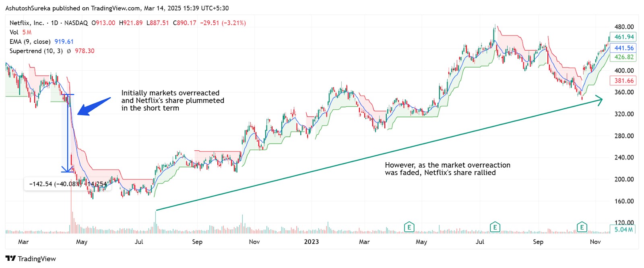Click the blue EMA price tag 441.56
The height and width of the screenshot is (268, 644).
tap(623, 48)
